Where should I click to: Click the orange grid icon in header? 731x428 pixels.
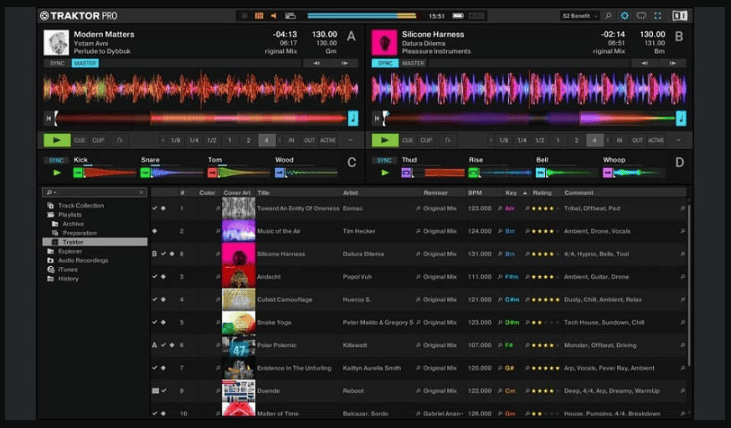pos(259,16)
